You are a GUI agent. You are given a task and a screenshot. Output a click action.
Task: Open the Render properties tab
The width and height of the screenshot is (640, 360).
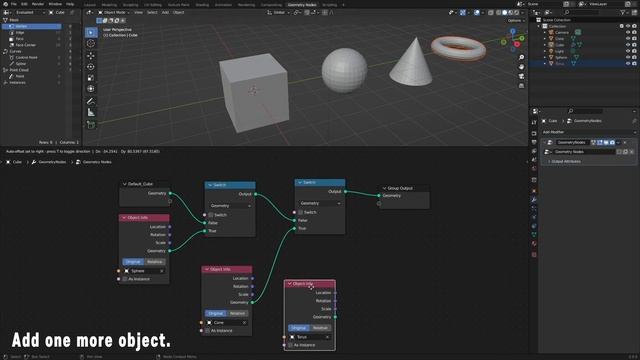click(534, 133)
